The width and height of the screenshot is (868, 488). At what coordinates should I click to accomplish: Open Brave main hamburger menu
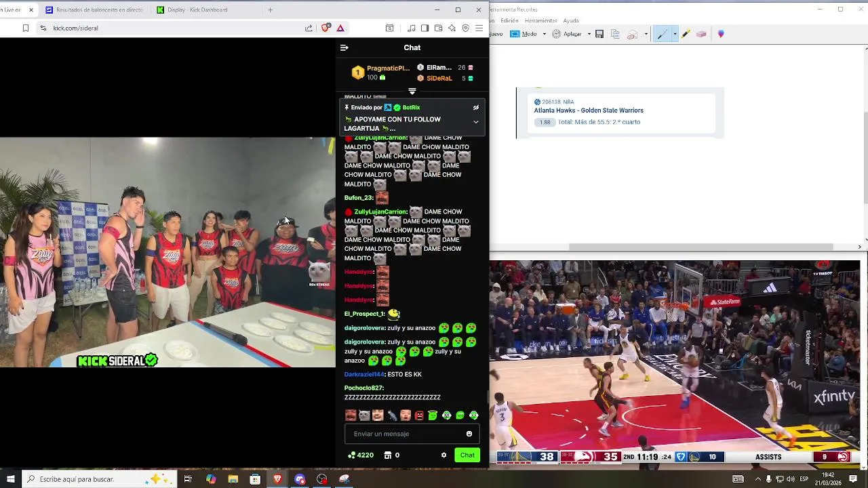coord(479,28)
